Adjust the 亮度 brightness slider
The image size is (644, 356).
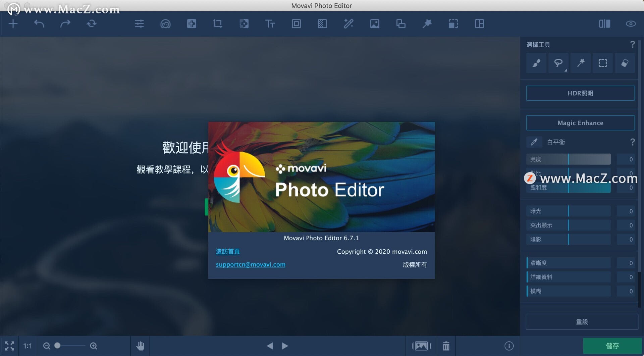[568, 159]
